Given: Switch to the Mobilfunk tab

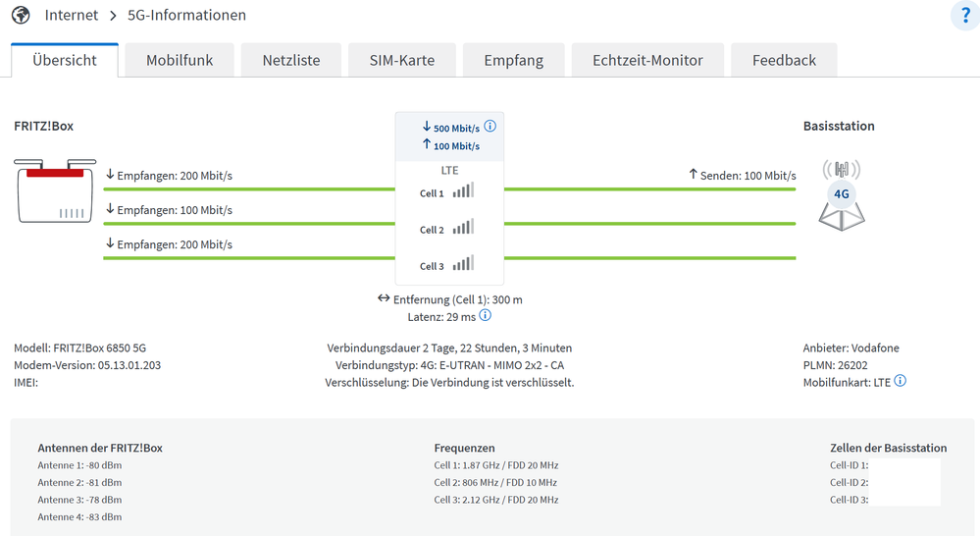Looking at the screenshot, I should [x=180, y=60].
